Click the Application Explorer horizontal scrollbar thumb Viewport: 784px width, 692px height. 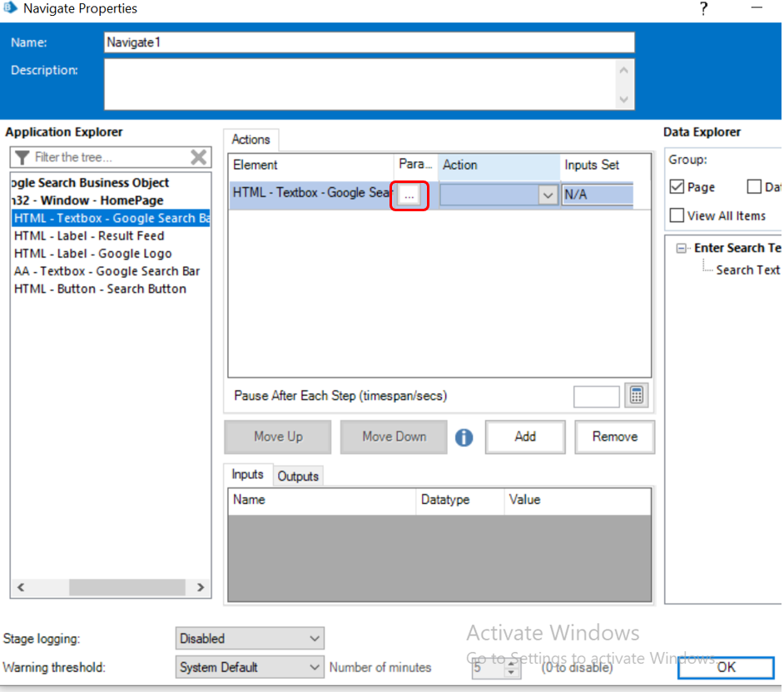tap(127, 587)
